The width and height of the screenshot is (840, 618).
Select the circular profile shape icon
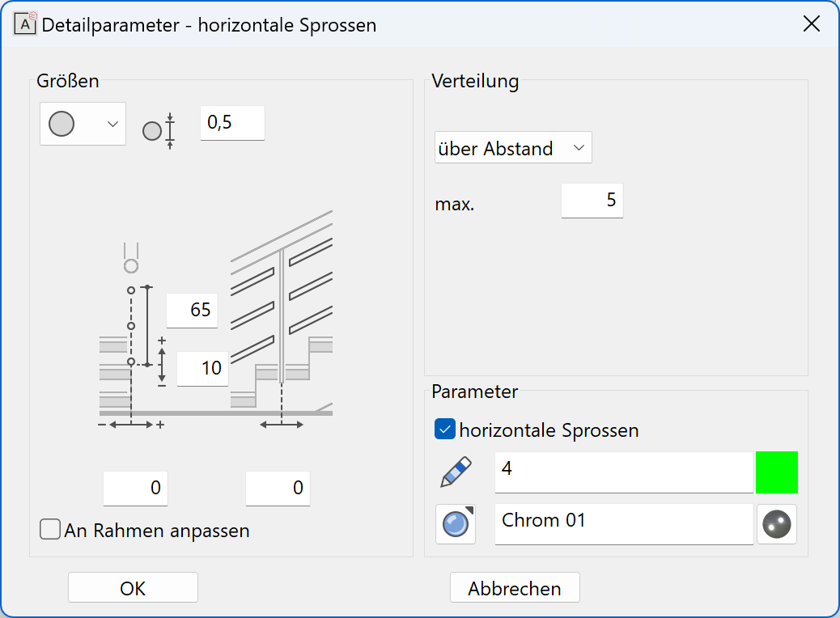tap(62, 124)
